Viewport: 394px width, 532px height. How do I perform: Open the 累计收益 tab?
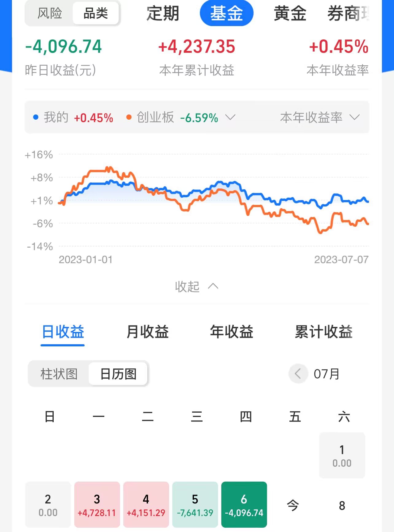[x=324, y=332]
